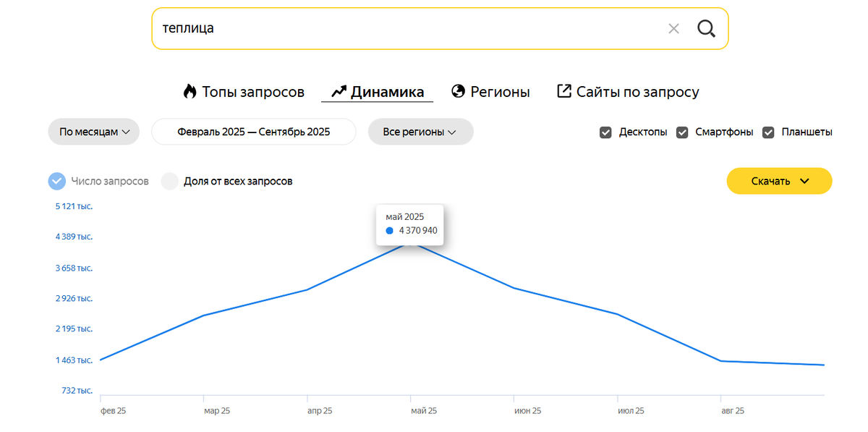Click the 5 121 тыс. y-axis value
This screenshot has height=432, width=868.
coord(74,206)
